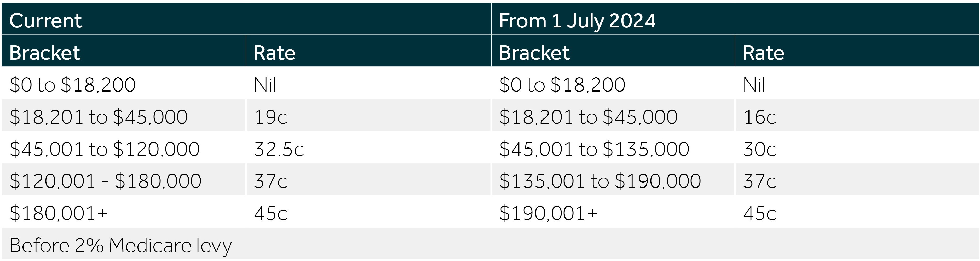Click the $45,001 to $120,000 bracket
Viewport: 980px width, 261px height.
click(124, 147)
